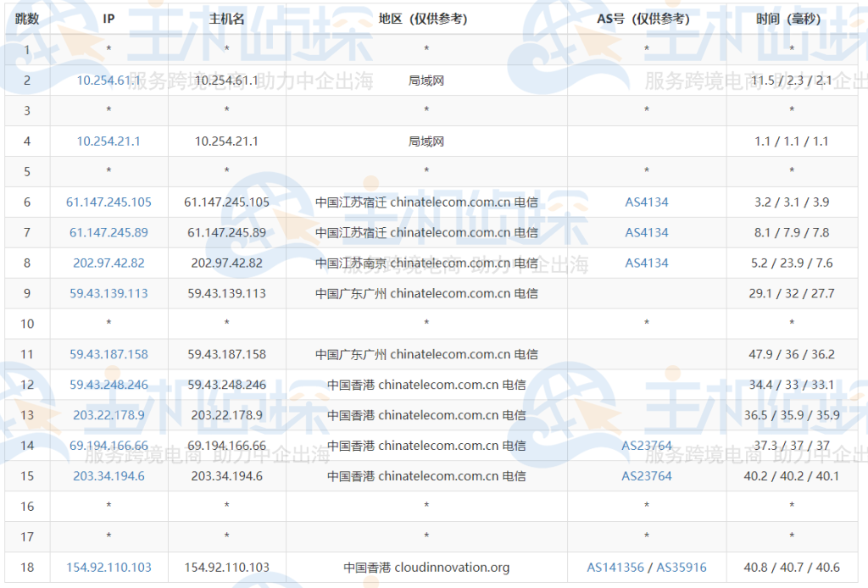Click the 61.147.245.105 IP link

[108, 202]
